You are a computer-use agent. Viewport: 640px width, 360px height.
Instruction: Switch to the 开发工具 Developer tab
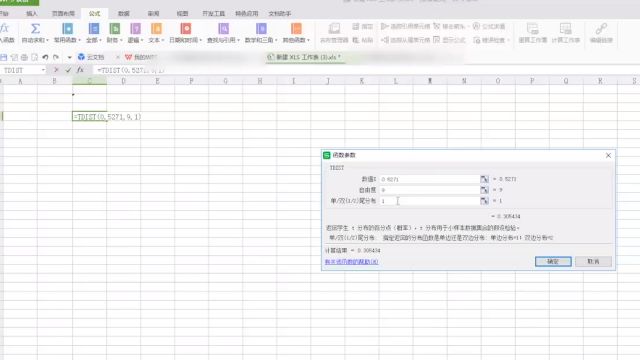pyautogui.click(x=213, y=13)
